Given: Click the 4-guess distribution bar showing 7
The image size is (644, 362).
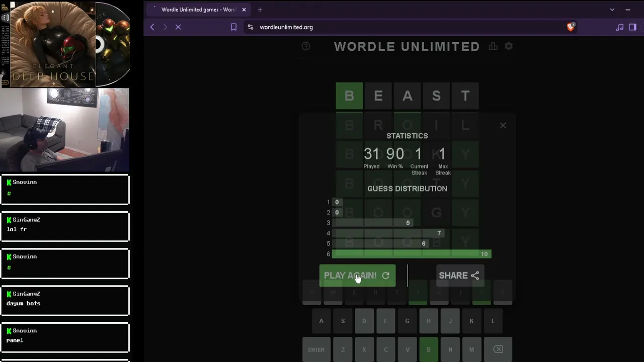Looking at the screenshot, I should 388,233.
